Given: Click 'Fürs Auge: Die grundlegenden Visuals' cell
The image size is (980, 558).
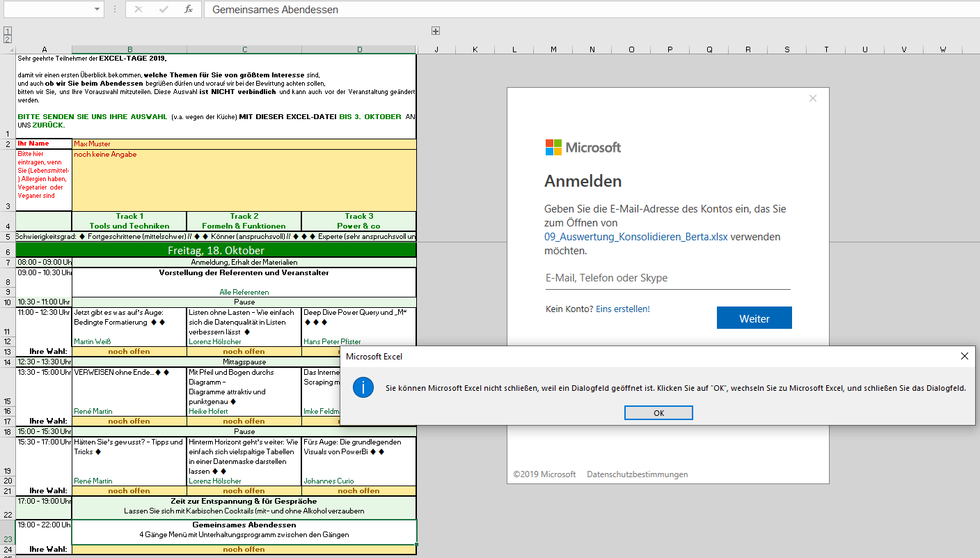Looking at the screenshot, I should click(359, 456).
